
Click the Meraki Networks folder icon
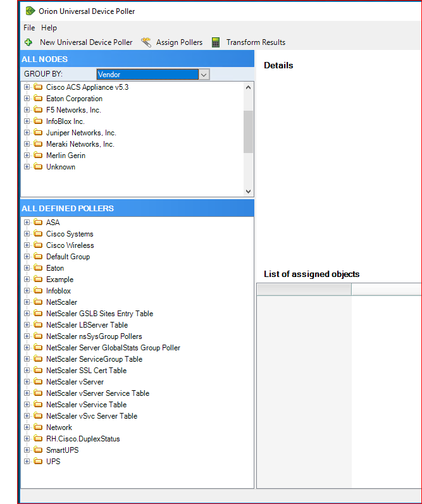pos(38,144)
